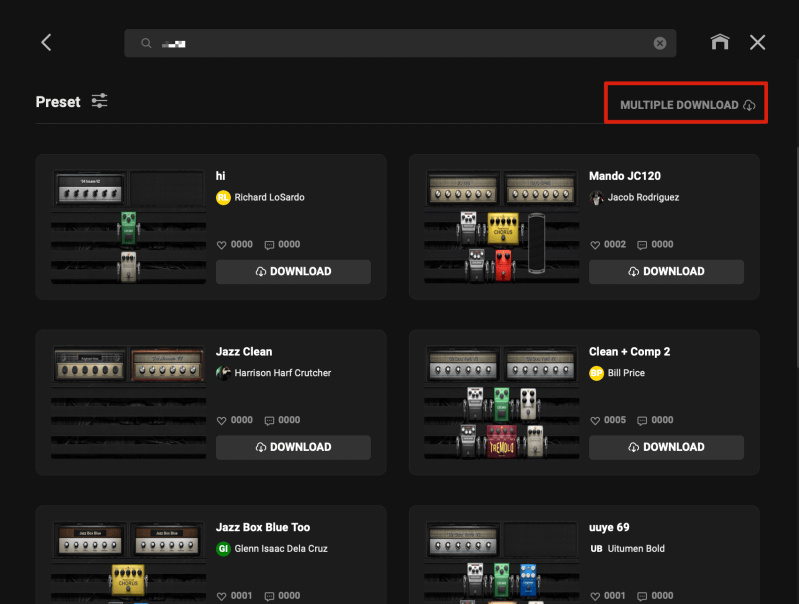This screenshot has height=604, width=799.
Task: Open the Mando JC120 rig thumbnail
Action: (501, 227)
